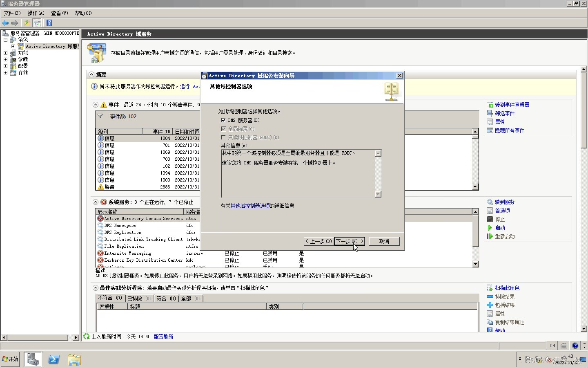The image size is (588, 368).
Task: Click the Back arrow toolbar icon
Action: [x=5, y=23]
